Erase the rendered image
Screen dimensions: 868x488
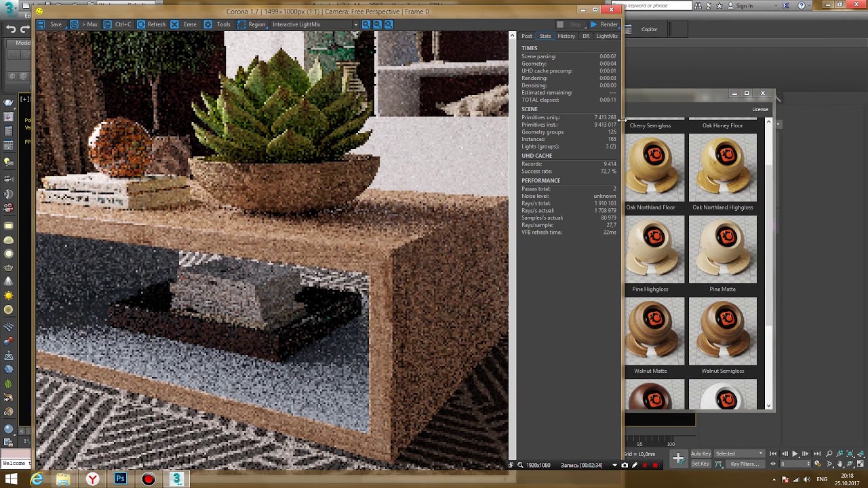184,24
